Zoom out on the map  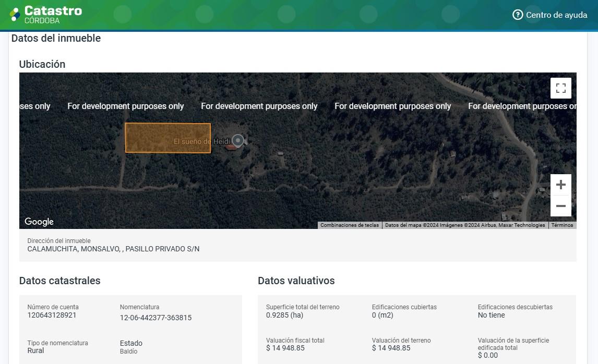(x=560, y=206)
